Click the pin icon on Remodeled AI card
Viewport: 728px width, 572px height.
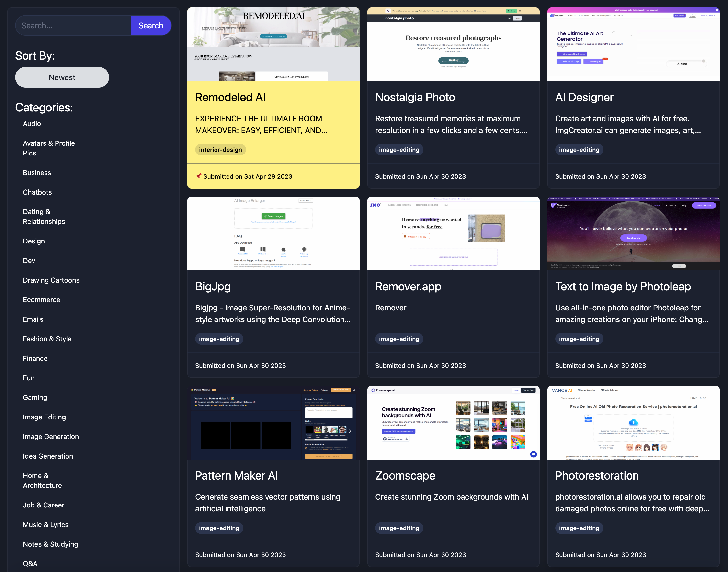[198, 176]
